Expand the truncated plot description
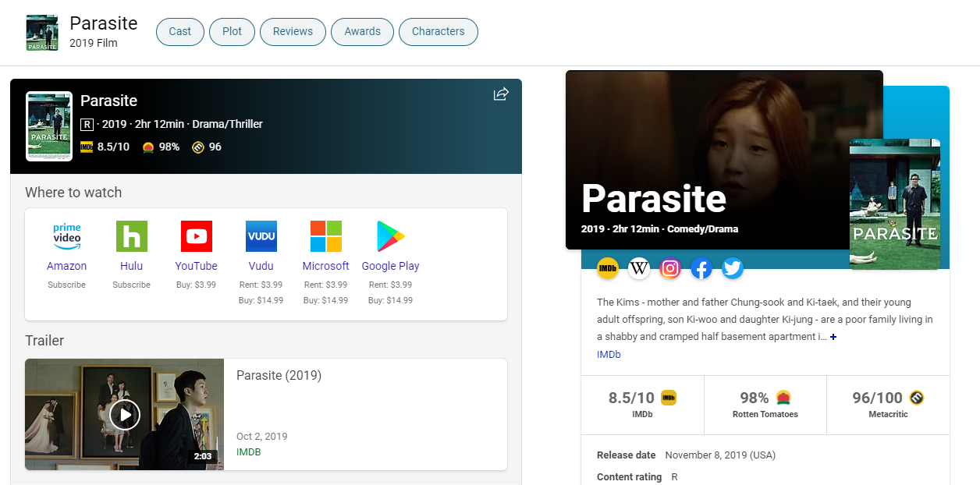The height and width of the screenshot is (485, 980). point(833,337)
